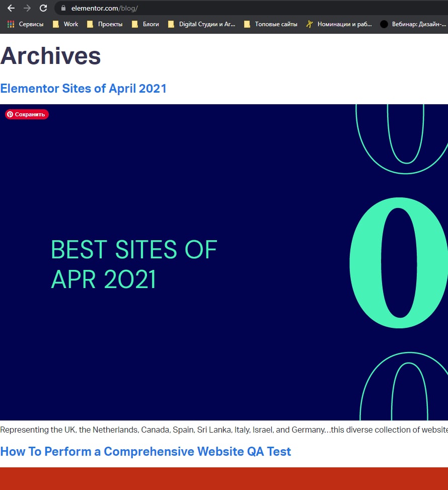Click the Best Sites of Apr 2021 image
Image resolution: width=448 pixels, height=490 pixels.
point(224,262)
